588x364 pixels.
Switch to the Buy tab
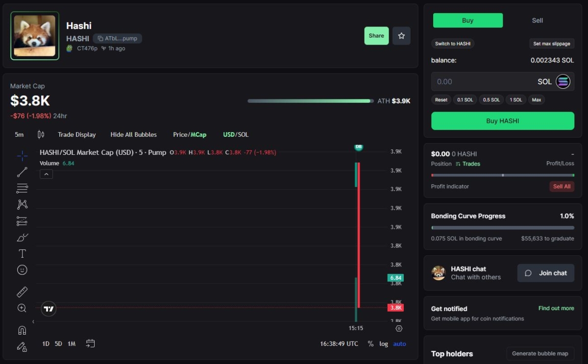[x=467, y=21]
